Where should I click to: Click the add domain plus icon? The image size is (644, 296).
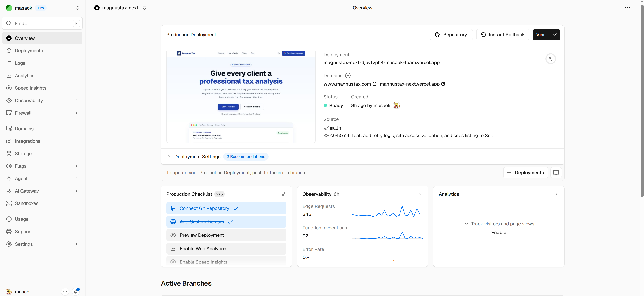coord(348,76)
